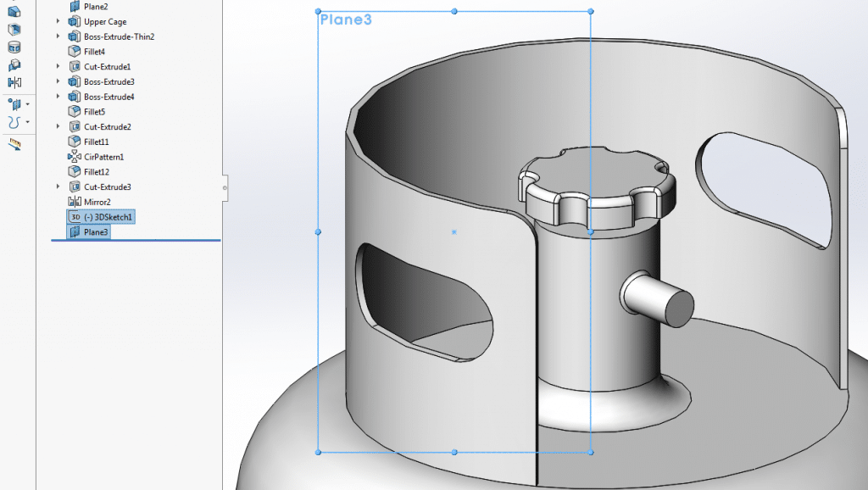Click the cylinder-shaped tool icon in toolbar
The image size is (868, 490).
click(14, 46)
